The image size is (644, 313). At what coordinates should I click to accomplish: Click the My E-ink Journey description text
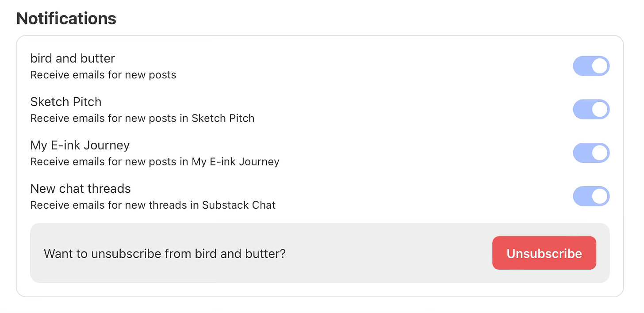pyautogui.click(x=154, y=162)
